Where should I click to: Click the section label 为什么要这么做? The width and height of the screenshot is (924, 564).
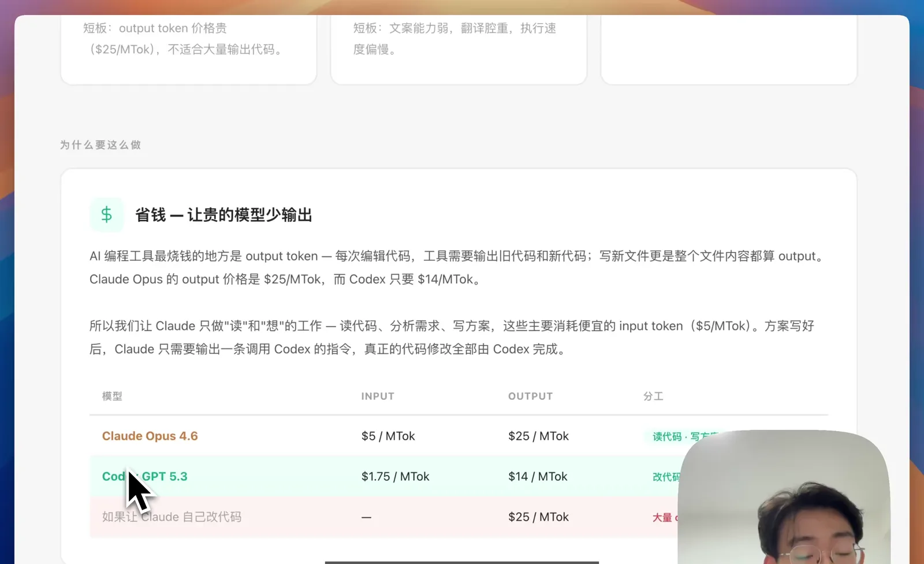coord(100,145)
